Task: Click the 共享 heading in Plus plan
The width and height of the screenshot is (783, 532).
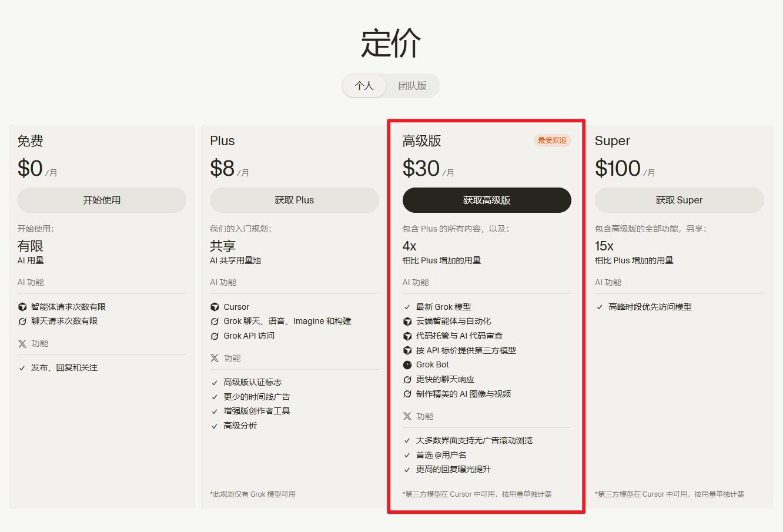Action: click(x=223, y=246)
